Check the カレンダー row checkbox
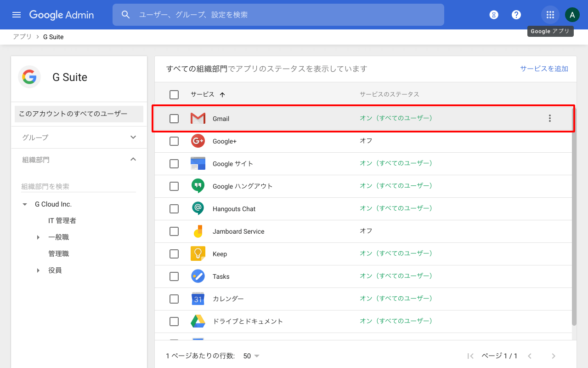 [174, 299]
